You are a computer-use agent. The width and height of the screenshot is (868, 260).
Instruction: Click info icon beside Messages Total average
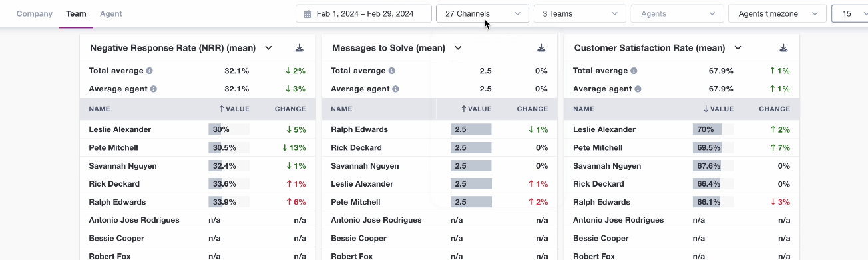click(x=391, y=71)
